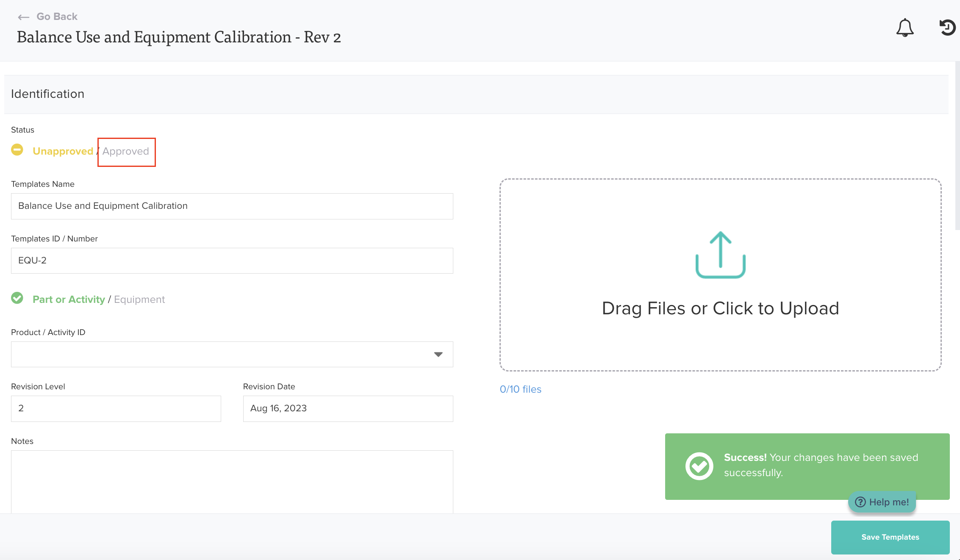Click the Save Templates button
The image size is (960, 560).
890,537
